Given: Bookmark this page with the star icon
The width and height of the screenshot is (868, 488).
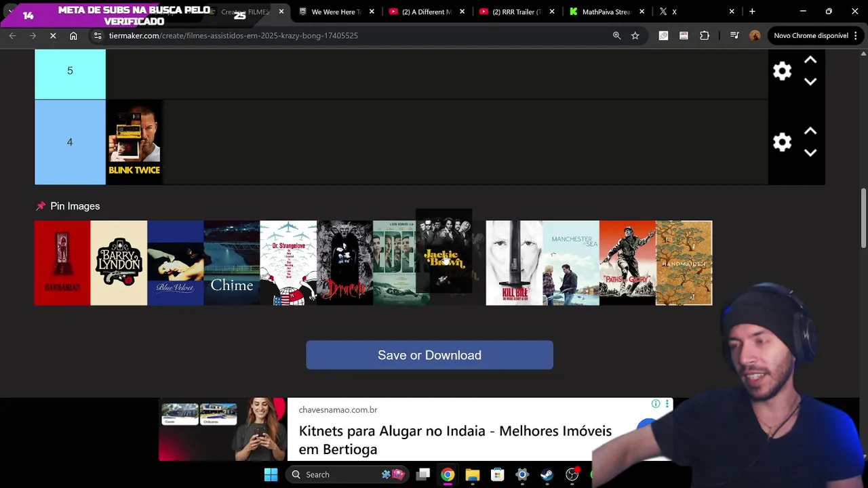Looking at the screenshot, I should click(635, 35).
